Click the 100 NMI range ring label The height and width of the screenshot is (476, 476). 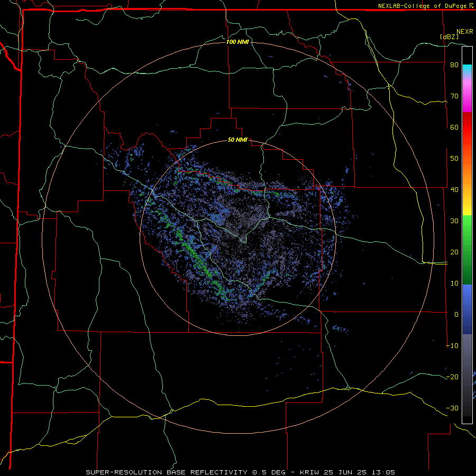[237, 42]
